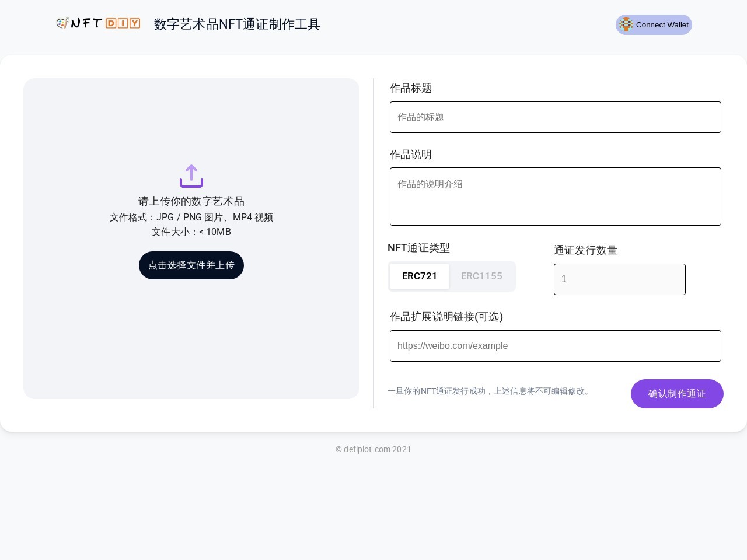Screen dimensions: 747x560
Task: Click the weibo.com example link input
Action: 555,346
